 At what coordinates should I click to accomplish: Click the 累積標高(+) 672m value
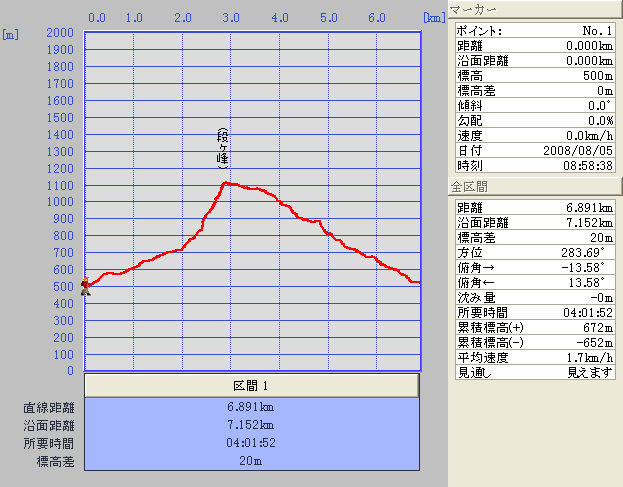[x=598, y=327]
